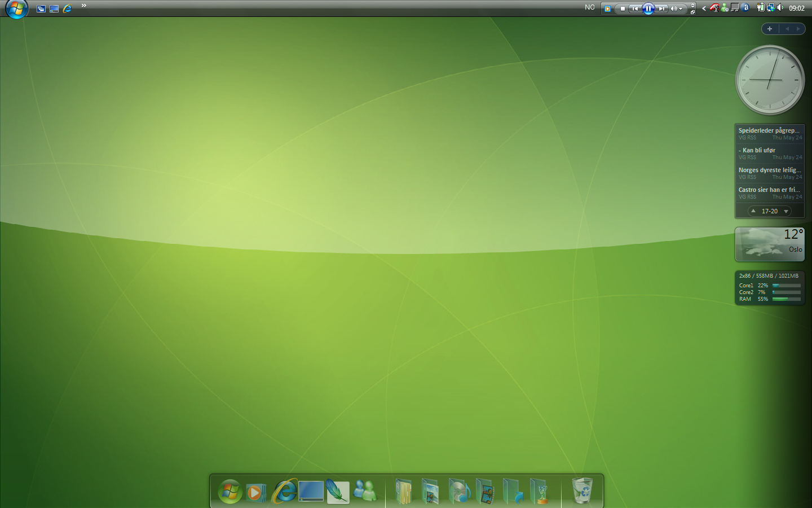Expand quick launch overflow chevron
This screenshot has width=812, height=508.
(x=84, y=6)
